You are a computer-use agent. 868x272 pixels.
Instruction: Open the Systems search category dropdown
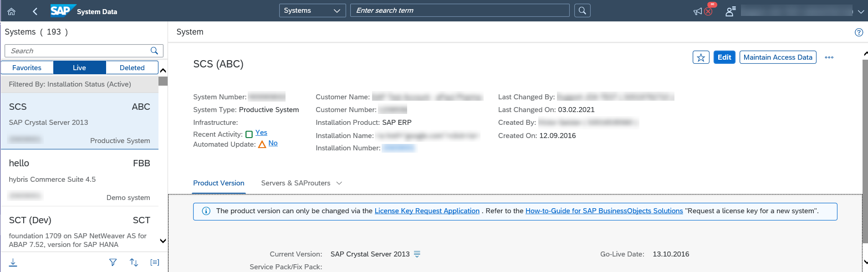(x=312, y=10)
